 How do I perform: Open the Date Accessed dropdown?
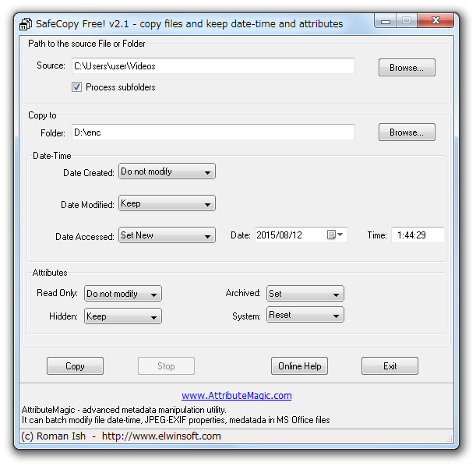[167, 235]
